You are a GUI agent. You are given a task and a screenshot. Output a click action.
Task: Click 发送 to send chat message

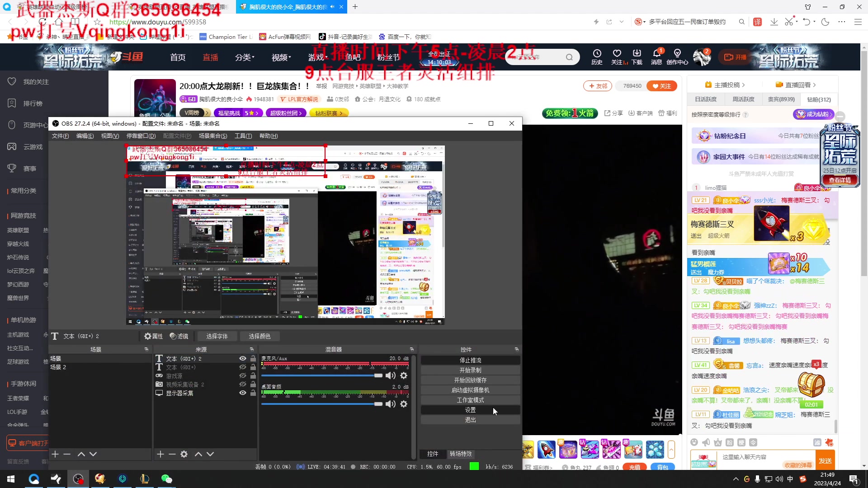click(825, 460)
